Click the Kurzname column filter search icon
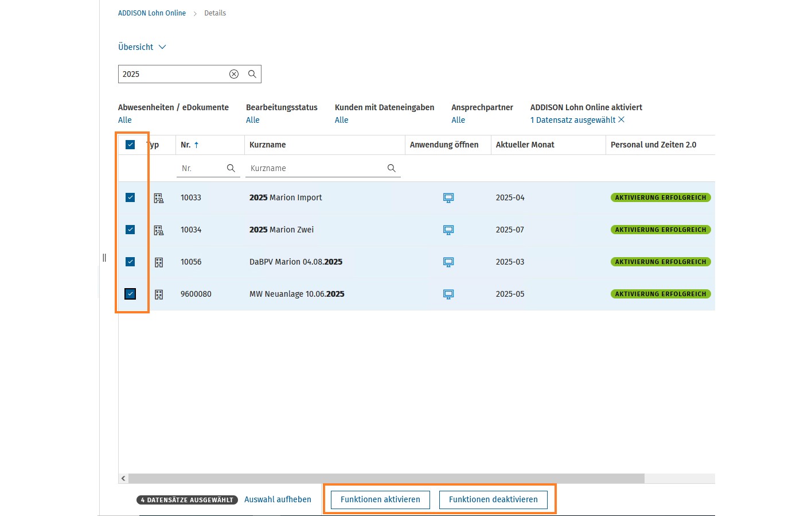The width and height of the screenshot is (812, 516). coord(392,168)
